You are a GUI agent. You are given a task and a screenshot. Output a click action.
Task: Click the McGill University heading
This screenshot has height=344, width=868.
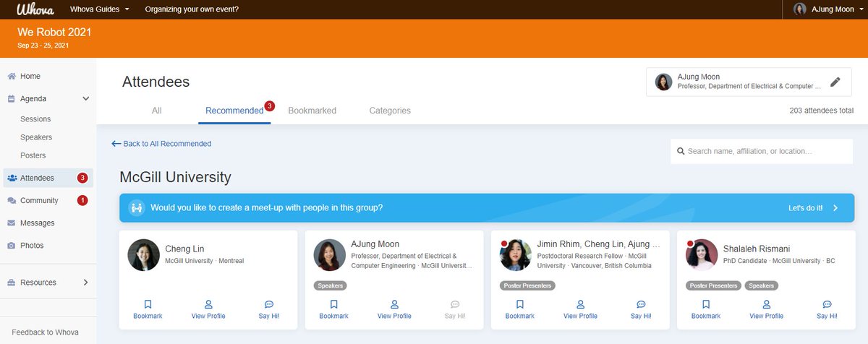[x=176, y=176]
